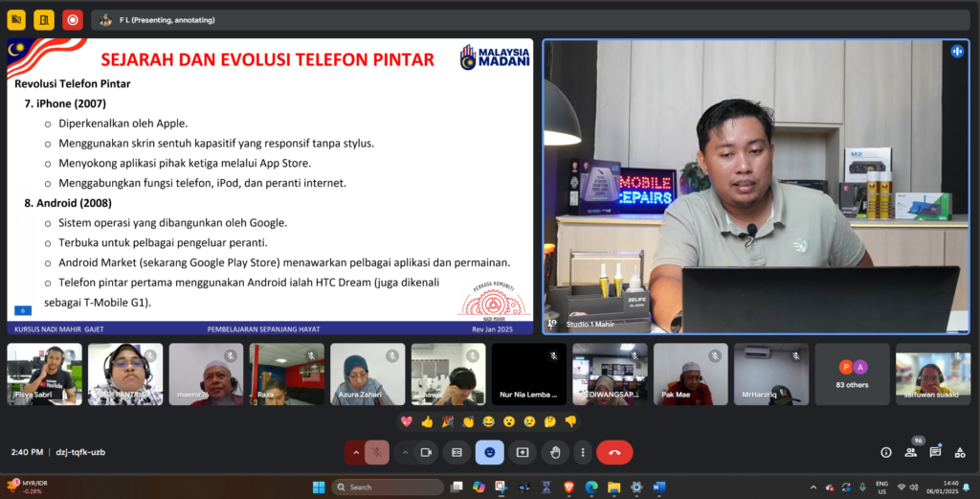Open Microsoft Copilot from the taskbar

(479, 488)
